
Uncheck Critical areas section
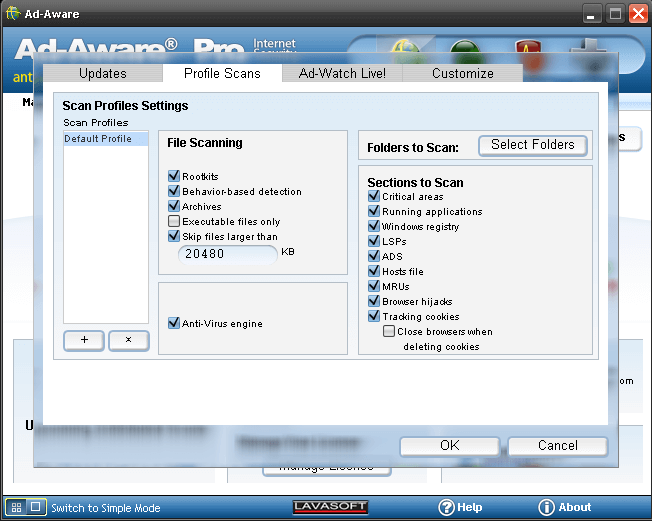click(x=374, y=196)
